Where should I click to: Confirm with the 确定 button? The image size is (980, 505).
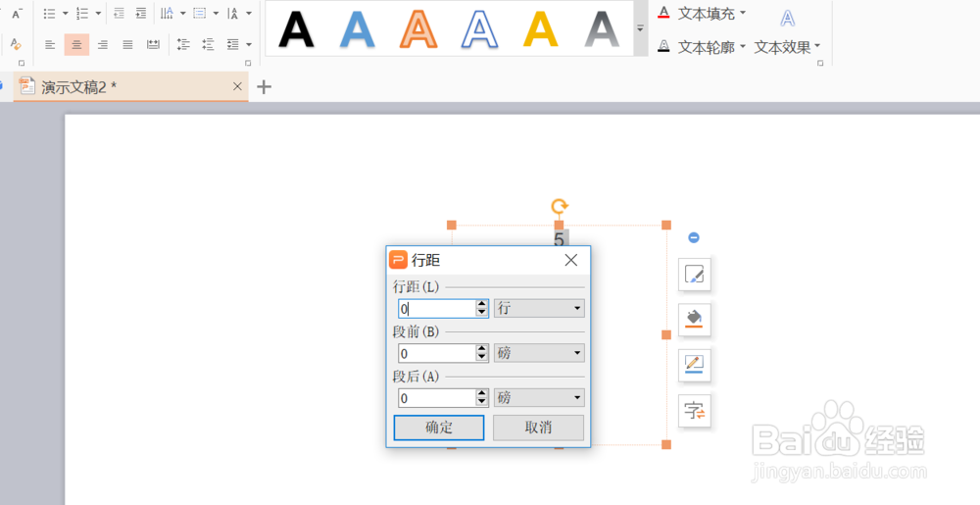point(439,428)
